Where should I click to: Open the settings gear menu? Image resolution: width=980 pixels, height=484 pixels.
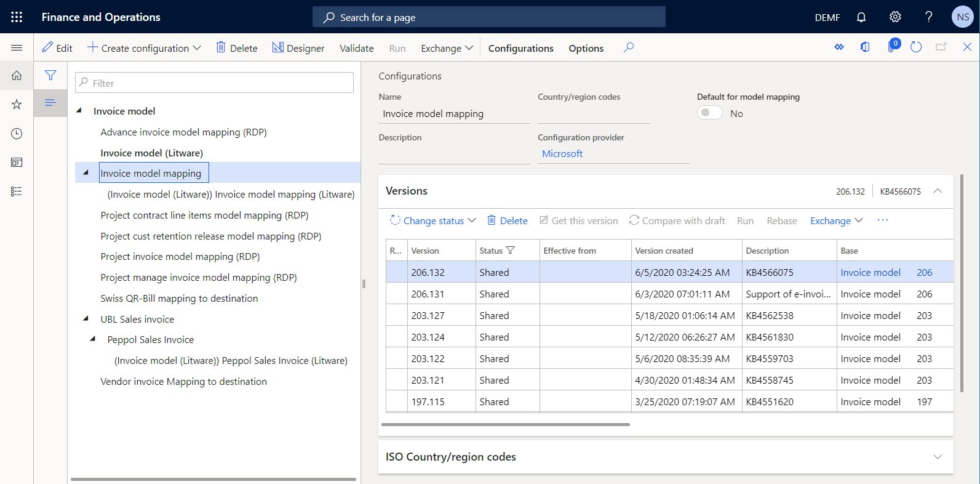point(895,17)
